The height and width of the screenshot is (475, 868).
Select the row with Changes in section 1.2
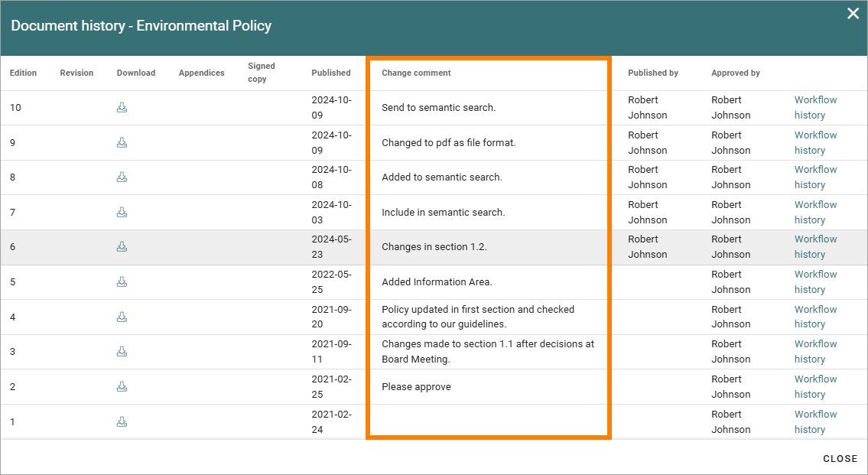point(434,248)
